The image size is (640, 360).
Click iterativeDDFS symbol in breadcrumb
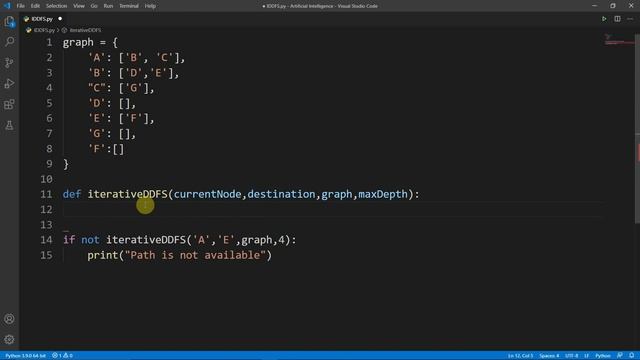pyautogui.click(x=85, y=30)
